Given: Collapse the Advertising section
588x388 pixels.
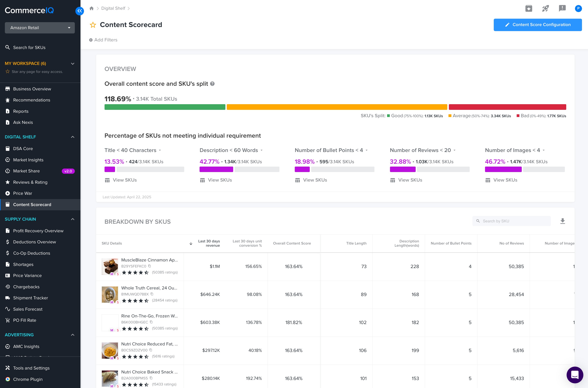Looking at the screenshot, I should (73, 335).
